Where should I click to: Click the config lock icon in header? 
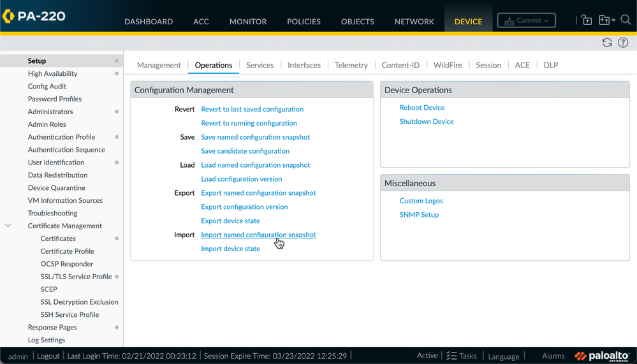tap(587, 20)
